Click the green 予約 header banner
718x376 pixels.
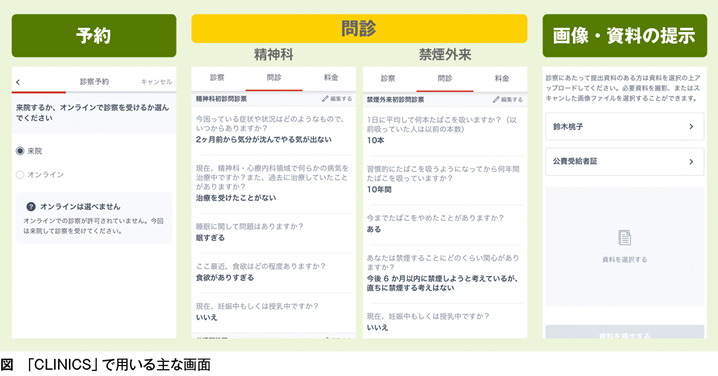(94, 36)
